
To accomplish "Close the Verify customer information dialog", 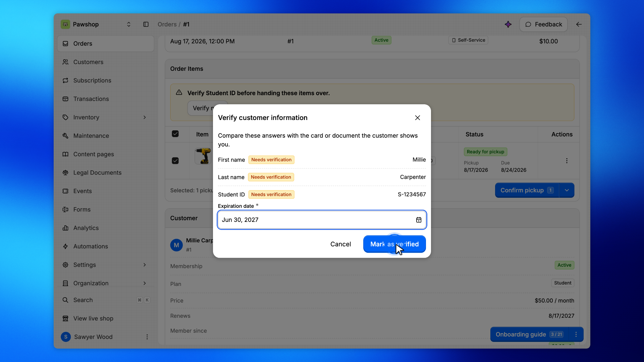I will 417,118.
